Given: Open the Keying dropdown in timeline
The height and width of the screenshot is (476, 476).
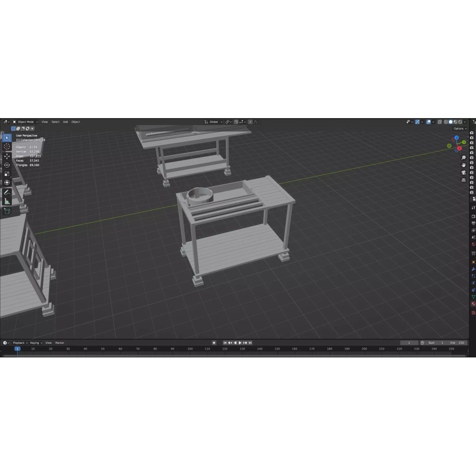Looking at the screenshot, I should pos(36,343).
